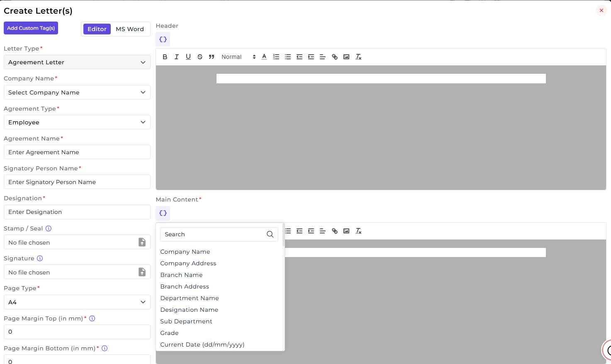611x364 pixels.
Task: Insert link in Header toolbar
Action: click(335, 57)
